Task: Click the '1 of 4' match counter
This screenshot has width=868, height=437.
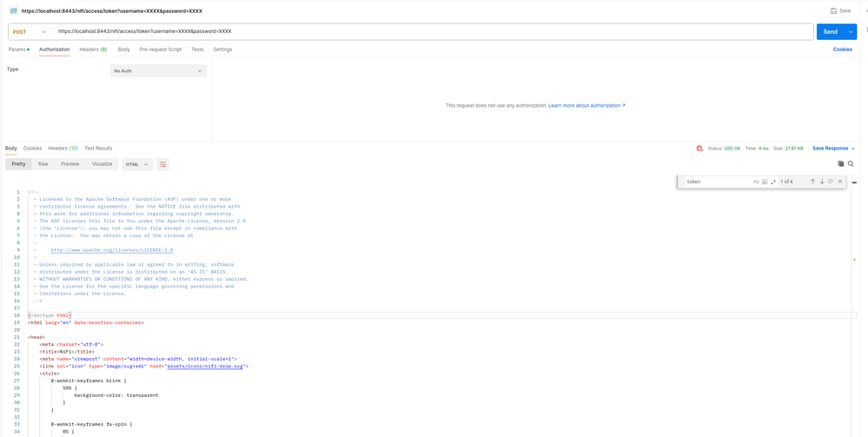Action: click(x=786, y=182)
